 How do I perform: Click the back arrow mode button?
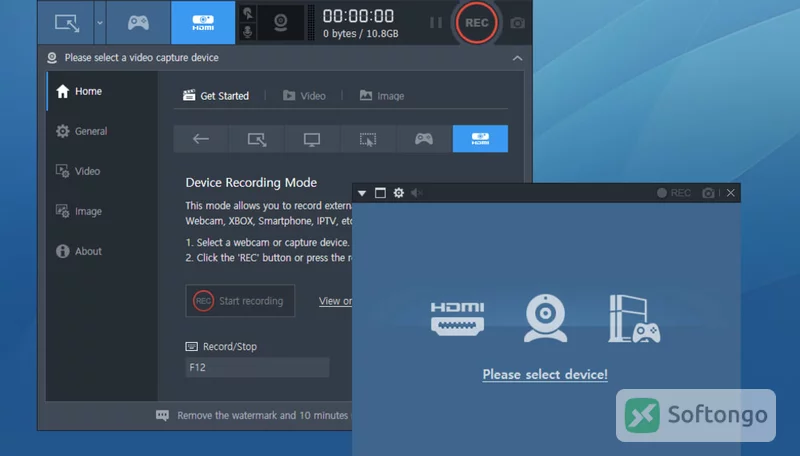coord(201,139)
